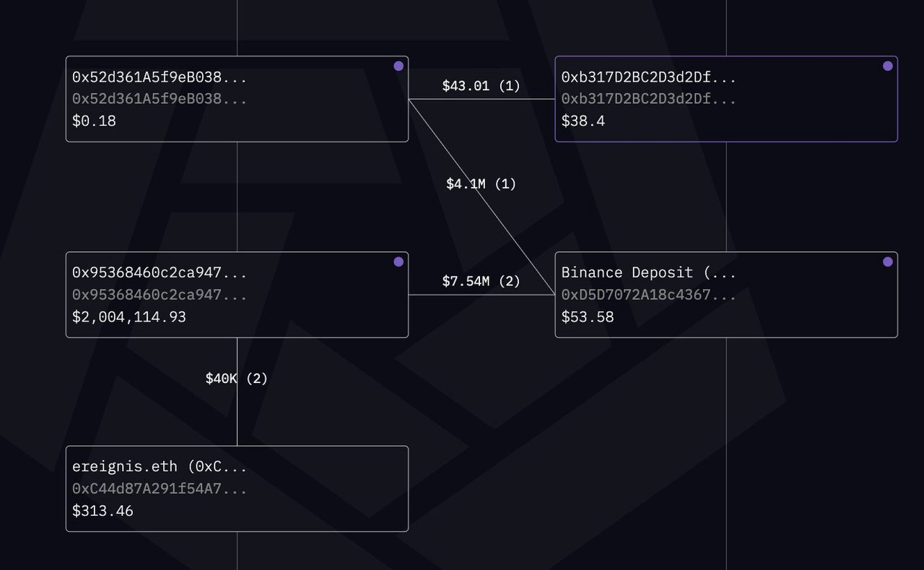Select the $7.54M (2) transfer edge label
This screenshot has width=924, height=570.
pos(481,281)
